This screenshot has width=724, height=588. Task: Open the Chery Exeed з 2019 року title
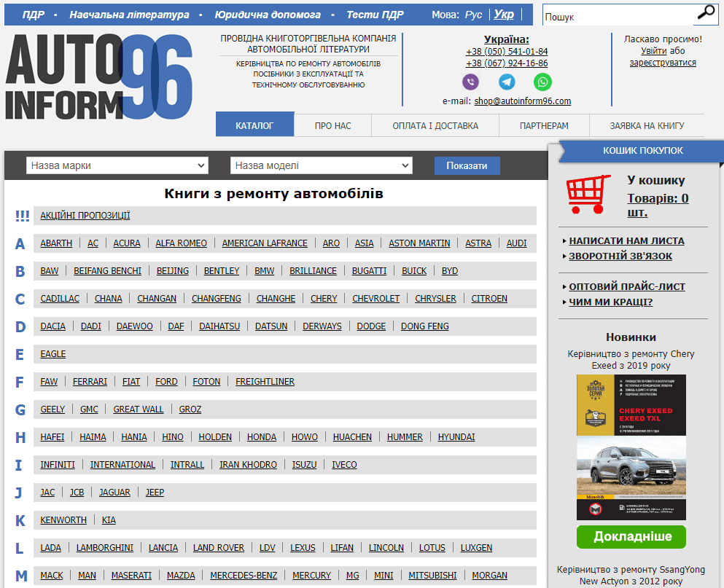[631, 359]
